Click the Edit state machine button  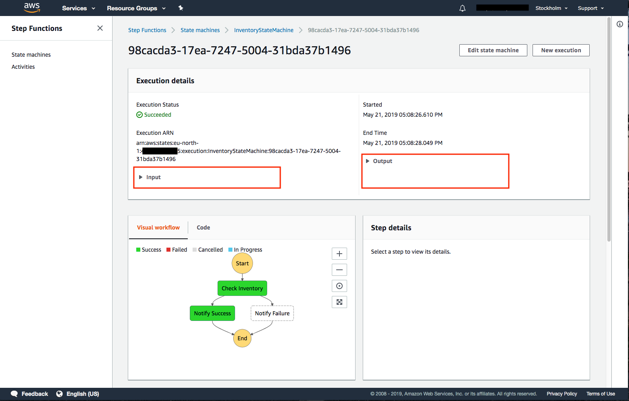493,50
